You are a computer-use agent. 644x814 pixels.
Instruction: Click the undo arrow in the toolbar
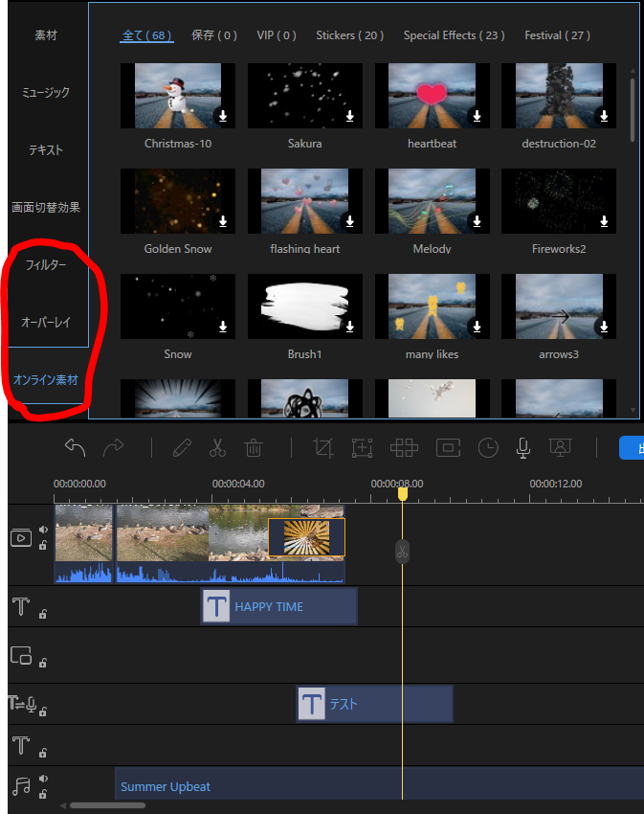(76, 447)
